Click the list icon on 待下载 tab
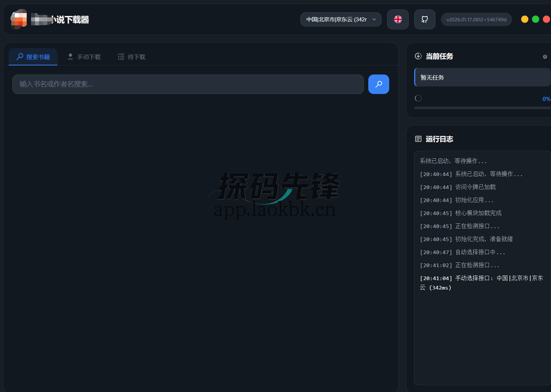 pyautogui.click(x=121, y=57)
